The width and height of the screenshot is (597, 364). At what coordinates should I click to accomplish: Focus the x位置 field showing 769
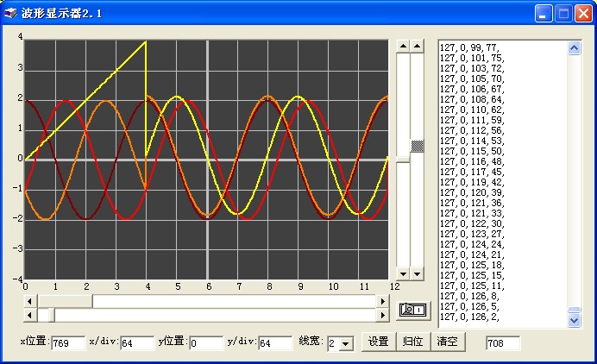68,343
